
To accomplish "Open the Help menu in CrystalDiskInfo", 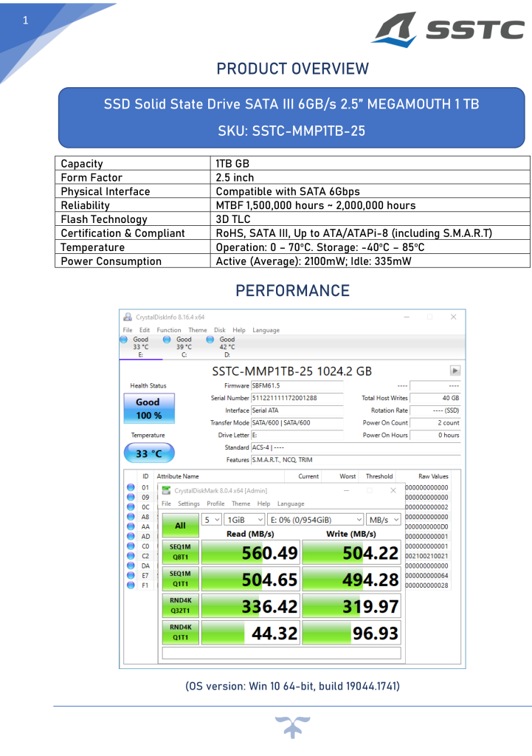I will coord(239,330).
